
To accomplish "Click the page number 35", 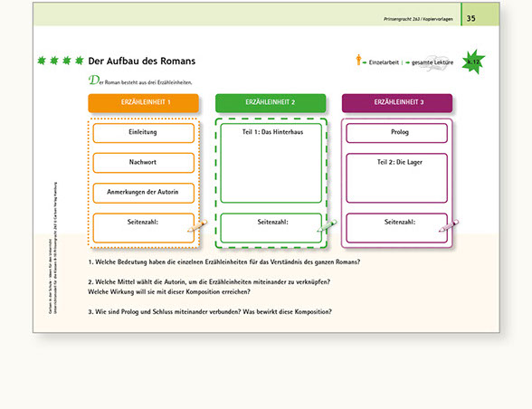I will [x=470, y=18].
